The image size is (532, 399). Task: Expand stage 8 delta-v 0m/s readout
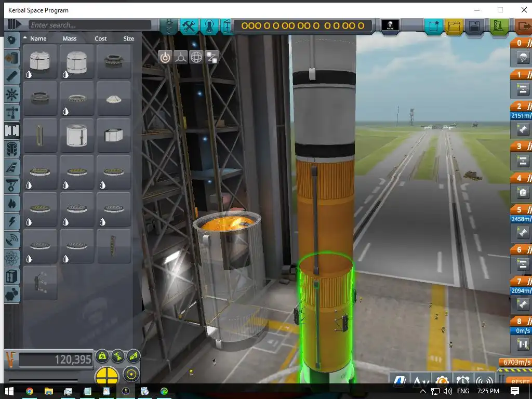coord(521,331)
